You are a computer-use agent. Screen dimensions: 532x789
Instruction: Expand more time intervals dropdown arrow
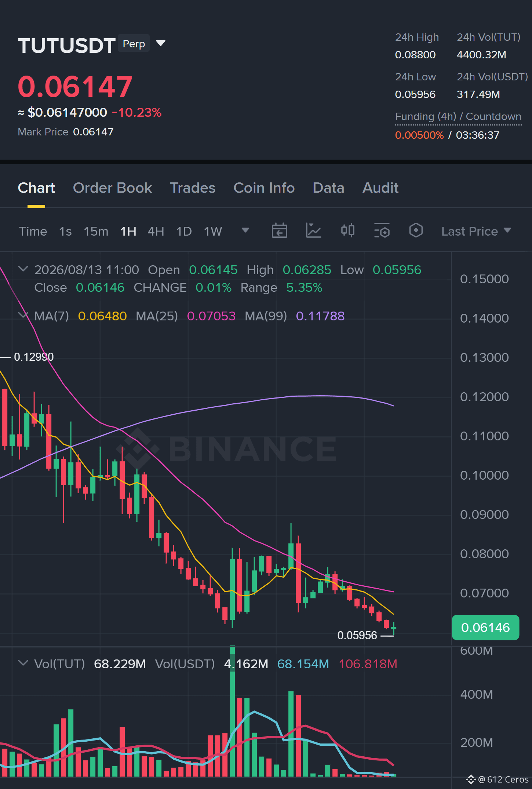(245, 230)
